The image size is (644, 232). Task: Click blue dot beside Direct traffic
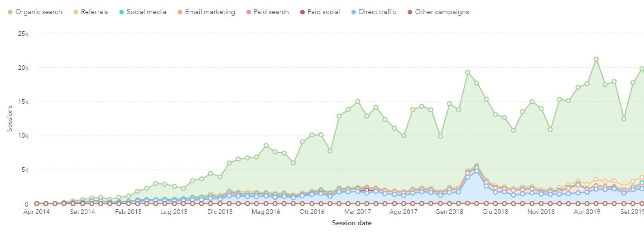[x=354, y=12]
